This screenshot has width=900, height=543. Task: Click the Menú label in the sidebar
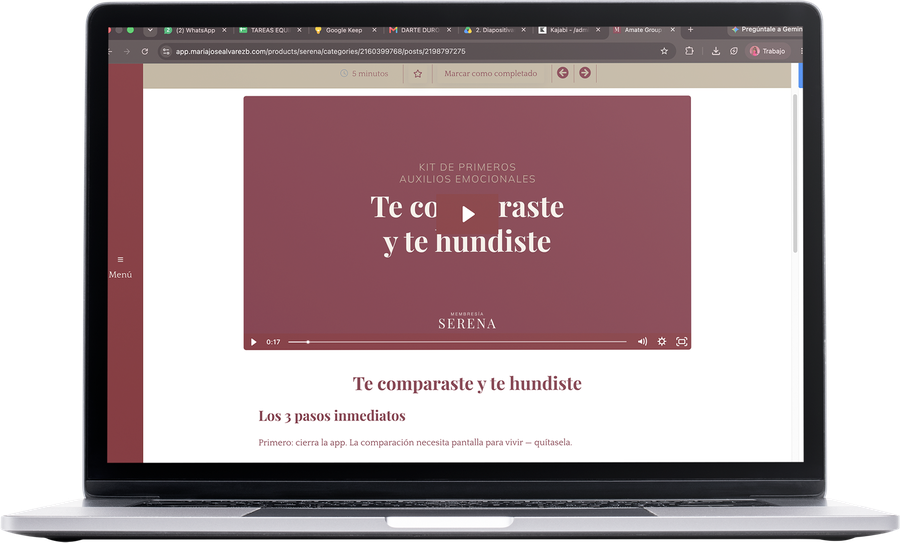[121, 275]
